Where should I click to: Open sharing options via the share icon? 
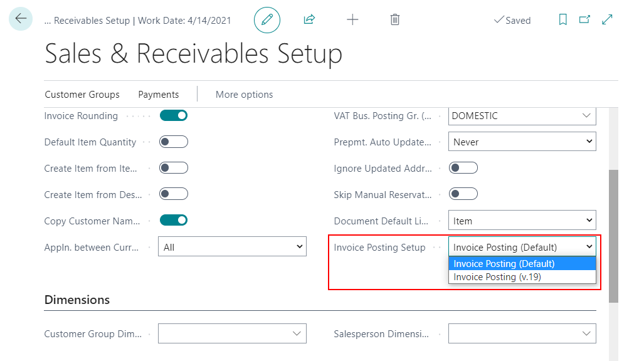(x=309, y=19)
